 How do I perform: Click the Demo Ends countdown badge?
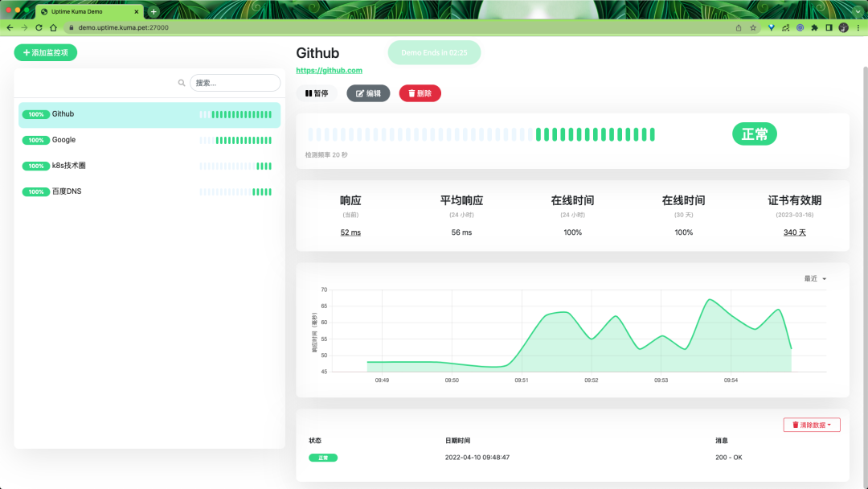434,52
